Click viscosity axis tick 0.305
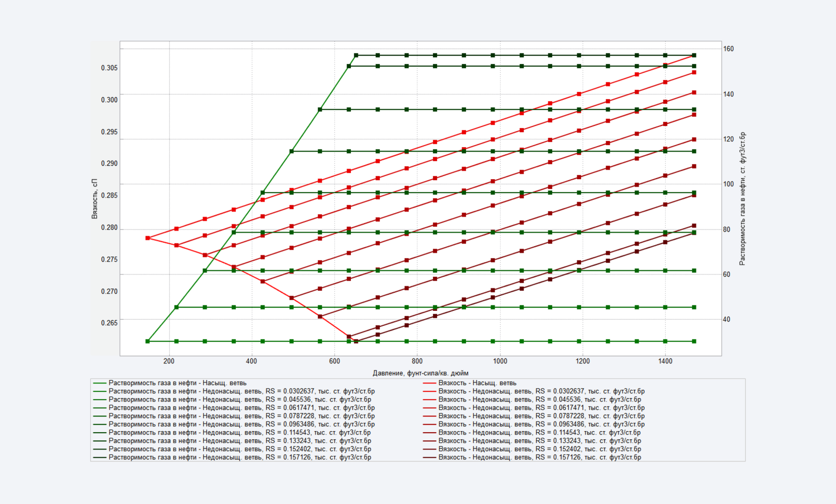Screen dimensions: 836x504 pyautogui.click(x=109, y=68)
